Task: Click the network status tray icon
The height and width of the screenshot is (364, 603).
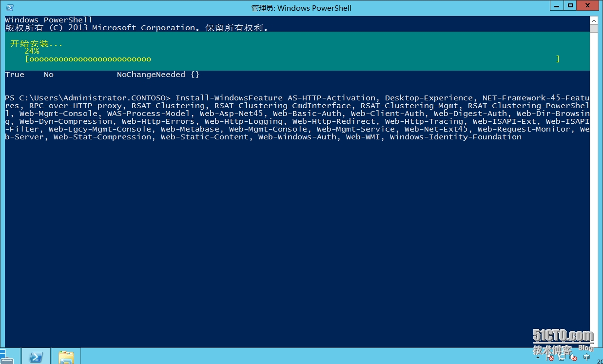Action: 562,358
